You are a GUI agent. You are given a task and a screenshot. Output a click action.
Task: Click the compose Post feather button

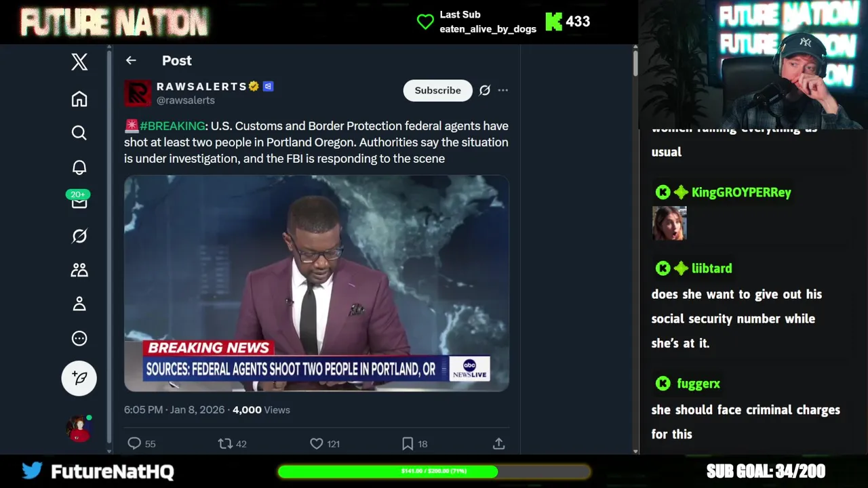click(79, 378)
